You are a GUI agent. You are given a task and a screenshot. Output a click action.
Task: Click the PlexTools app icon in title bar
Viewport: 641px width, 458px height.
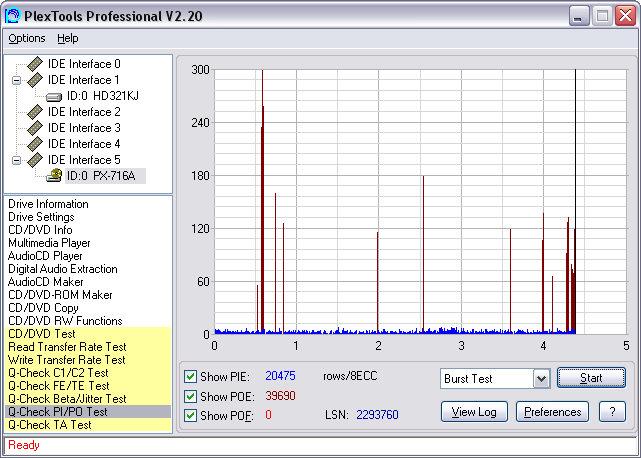pos(13,16)
